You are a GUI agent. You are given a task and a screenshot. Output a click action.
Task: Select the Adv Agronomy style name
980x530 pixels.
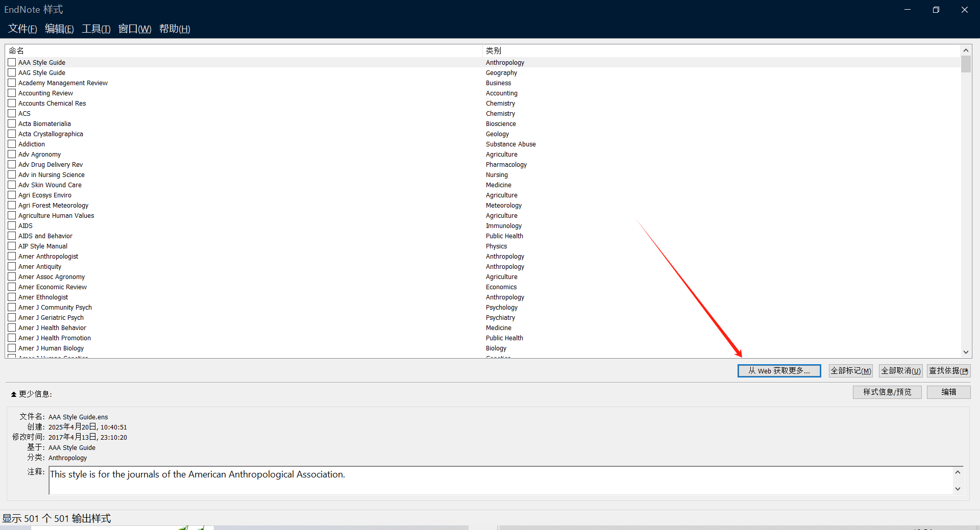(39, 154)
